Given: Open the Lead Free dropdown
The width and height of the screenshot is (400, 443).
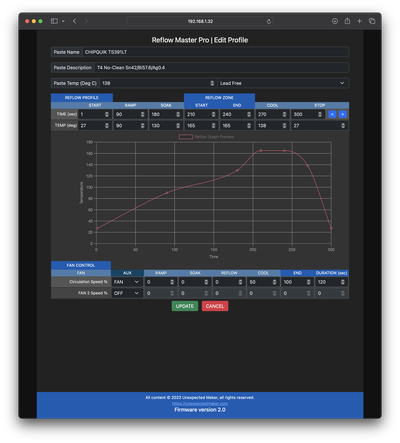Looking at the screenshot, I should point(283,83).
